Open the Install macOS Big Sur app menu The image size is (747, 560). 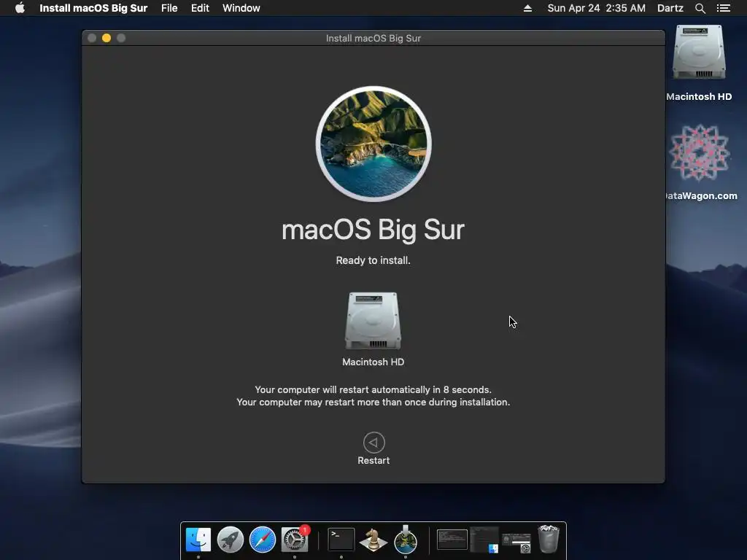click(x=93, y=8)
